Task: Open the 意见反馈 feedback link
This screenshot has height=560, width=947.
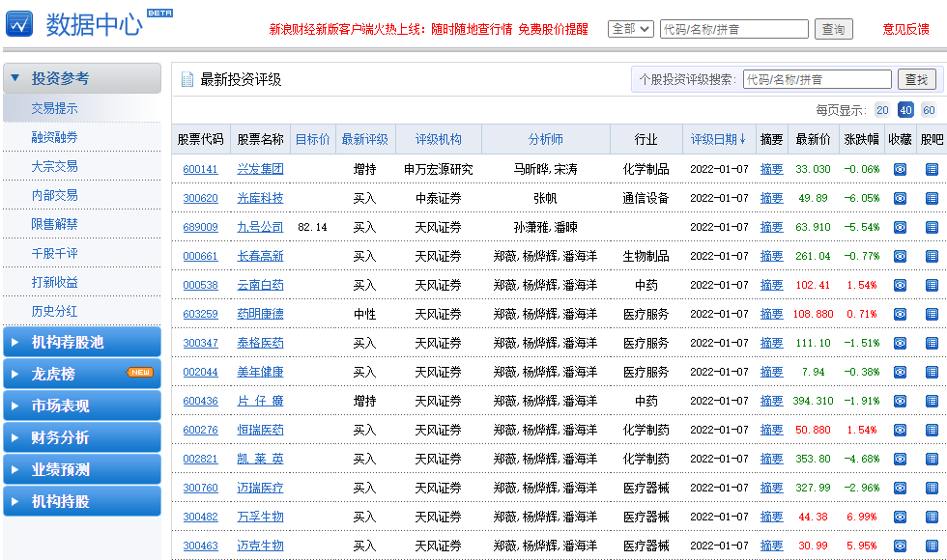Action: [x=906, y=29]
